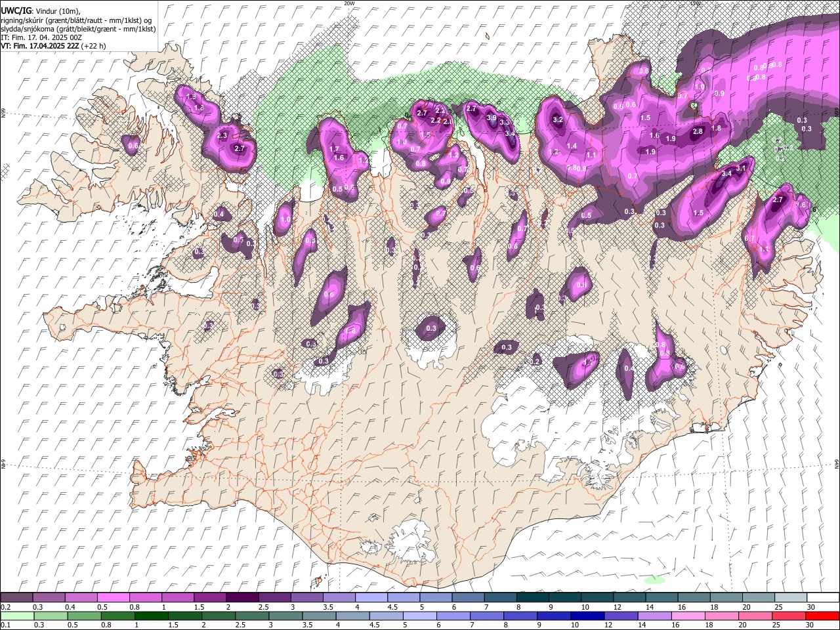Select the darkest green swatch labeled 1 in bottom legend
Viewport: 840px width, 630px height.
pos(151,616)
